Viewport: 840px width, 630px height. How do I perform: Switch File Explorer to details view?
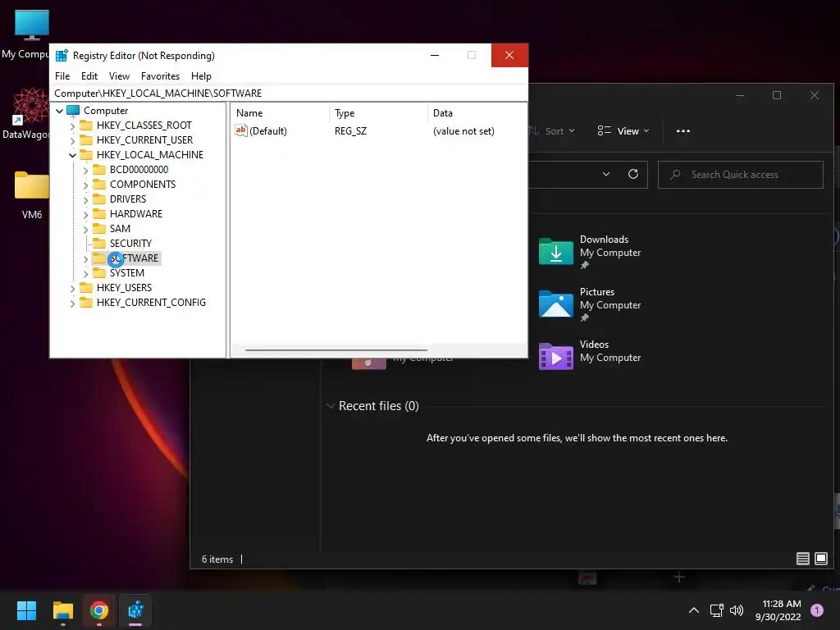click(802, 559)
